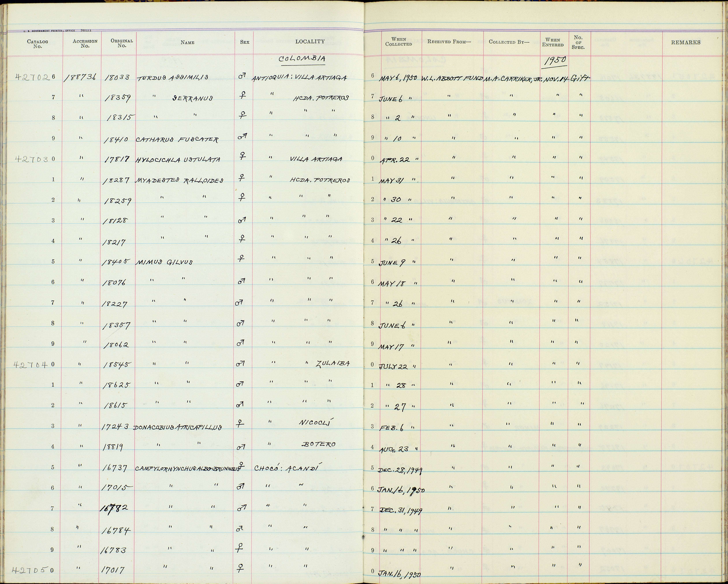This screenshot has height=584, width=728.
Task: Select the original number 18410
Action: pyautogui.click(x=116, y=139)
